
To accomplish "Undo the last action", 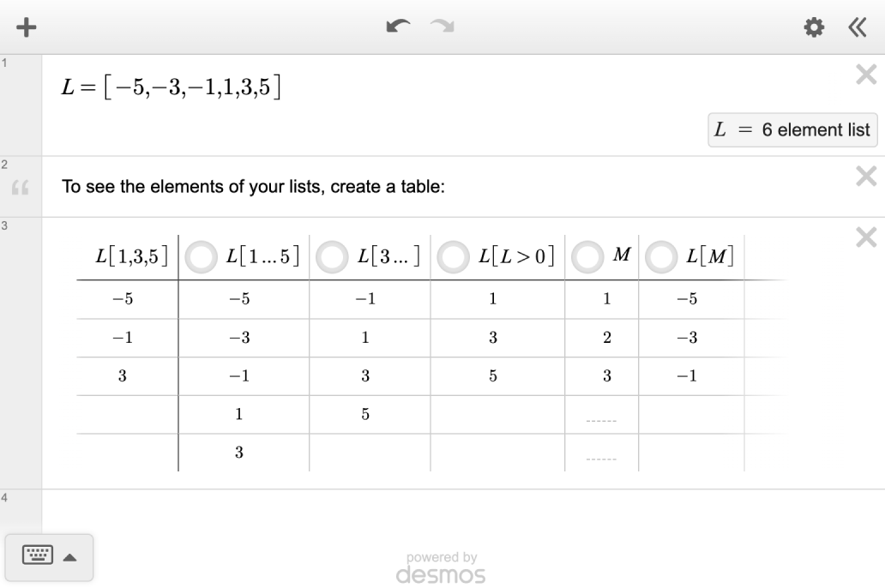I will point(398,25).
